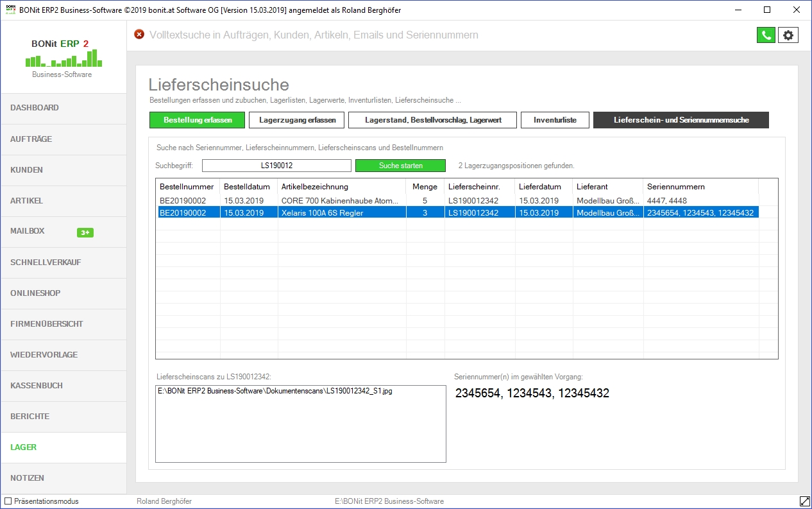Click the green 3+ Mailbox badge
Image resolution: width=812 pixels, height=509 pixels.
coord(85,232)
